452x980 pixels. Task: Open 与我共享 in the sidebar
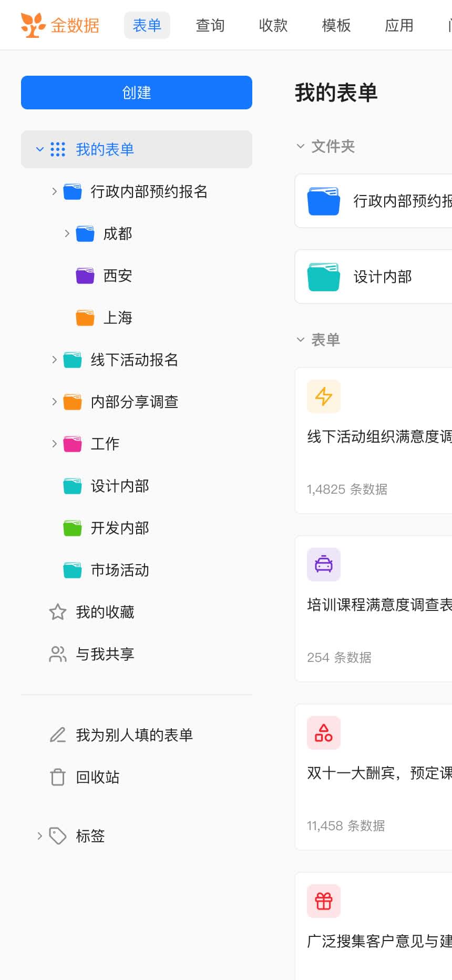point(105,654)
